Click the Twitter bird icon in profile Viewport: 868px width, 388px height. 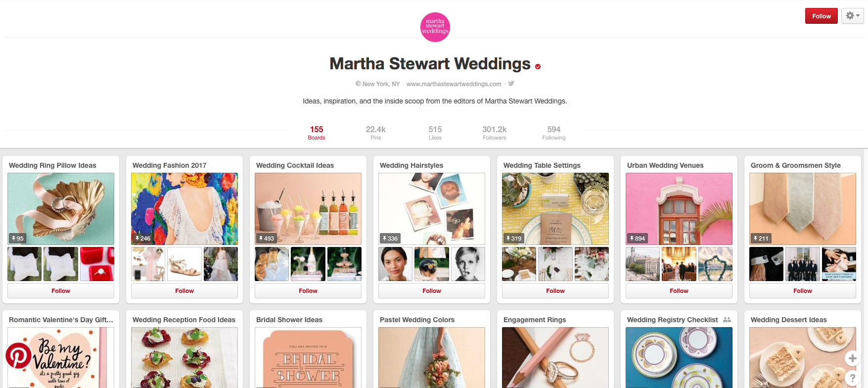(x=511, y=84)
